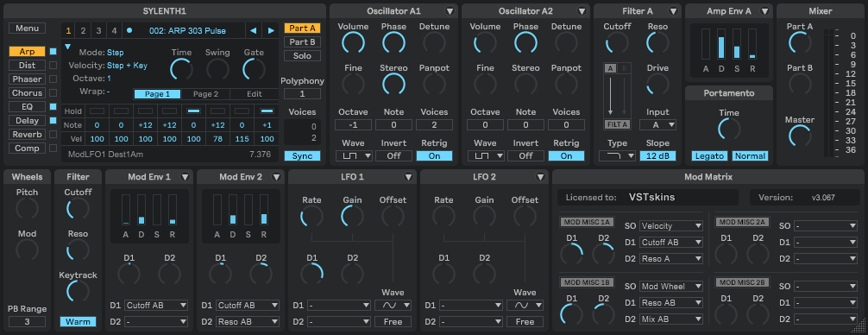Open the Menu button

(x=27, y=28)
